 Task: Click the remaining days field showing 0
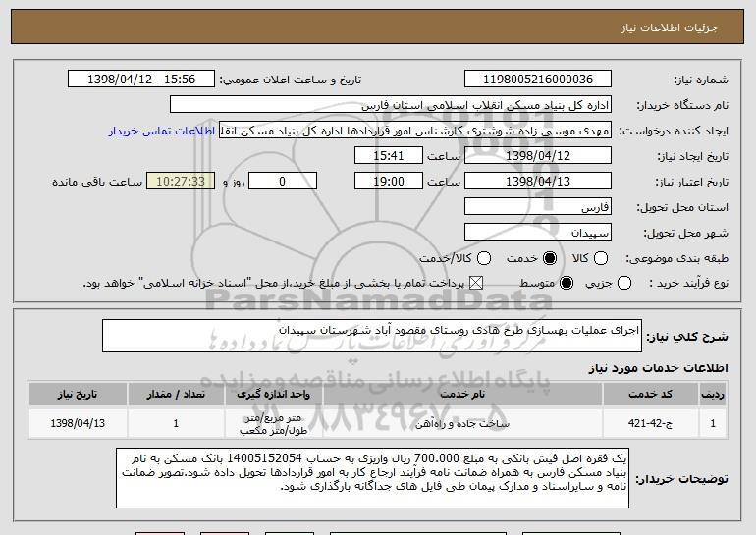coord(283,182)
